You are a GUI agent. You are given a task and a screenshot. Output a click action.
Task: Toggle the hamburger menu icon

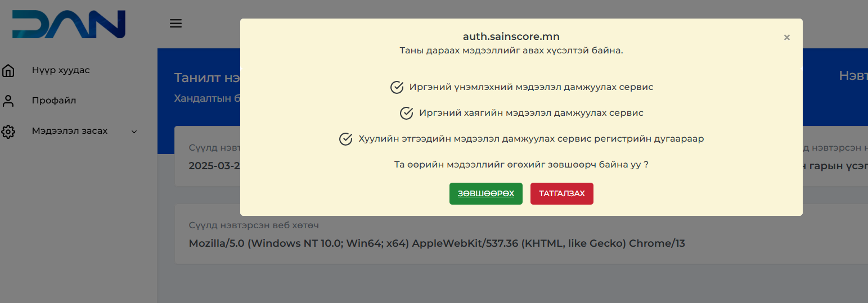[176, 23]
